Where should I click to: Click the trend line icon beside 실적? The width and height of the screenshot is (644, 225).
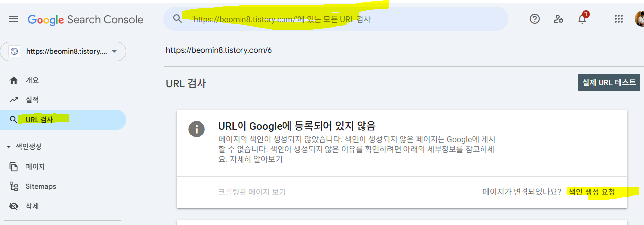[14, 100]
